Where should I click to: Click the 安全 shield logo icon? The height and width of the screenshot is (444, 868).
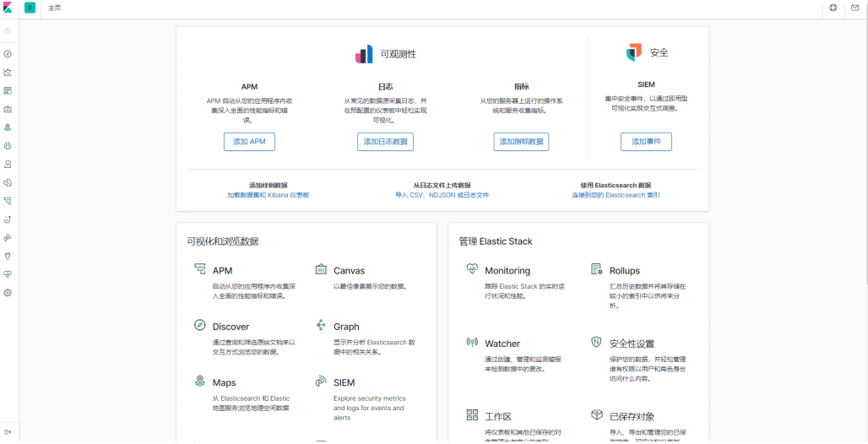[x=634, y=52]
